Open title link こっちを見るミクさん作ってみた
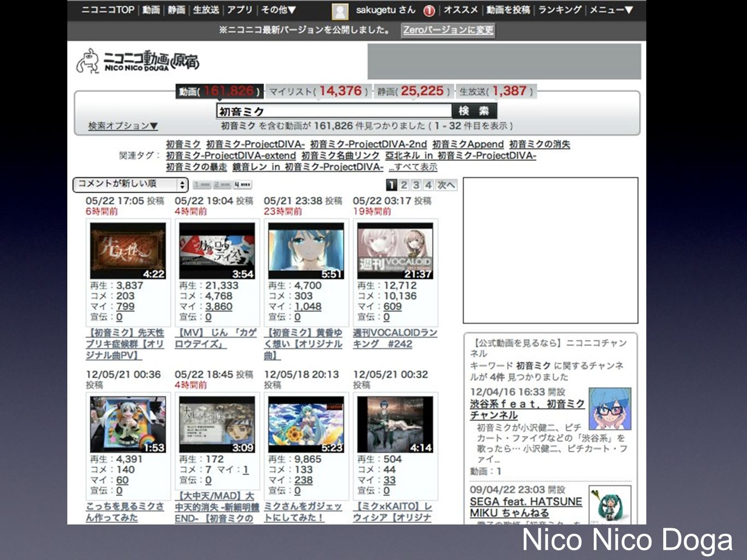Image resolution: width=747 pixels, height=560 pixels. point(125,512)
